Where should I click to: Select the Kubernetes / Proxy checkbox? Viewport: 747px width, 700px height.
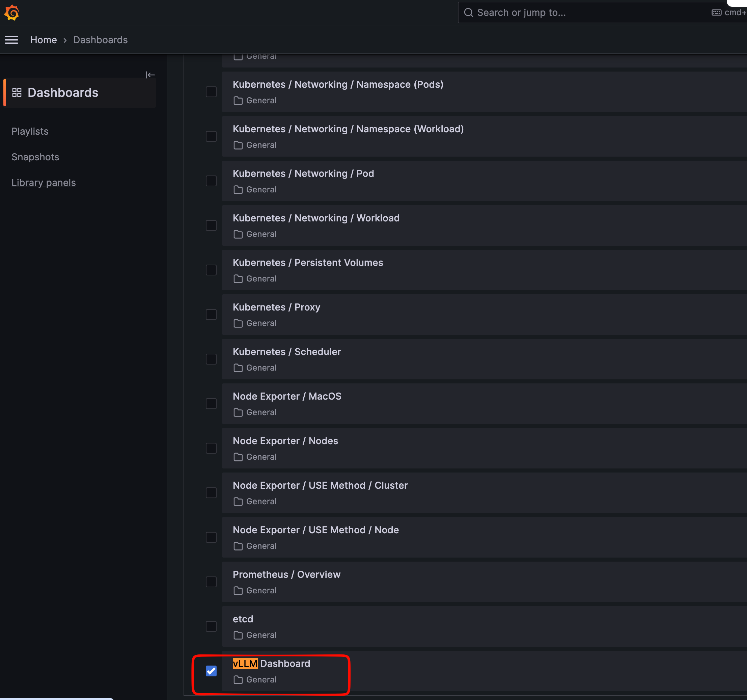pos(211,314)
